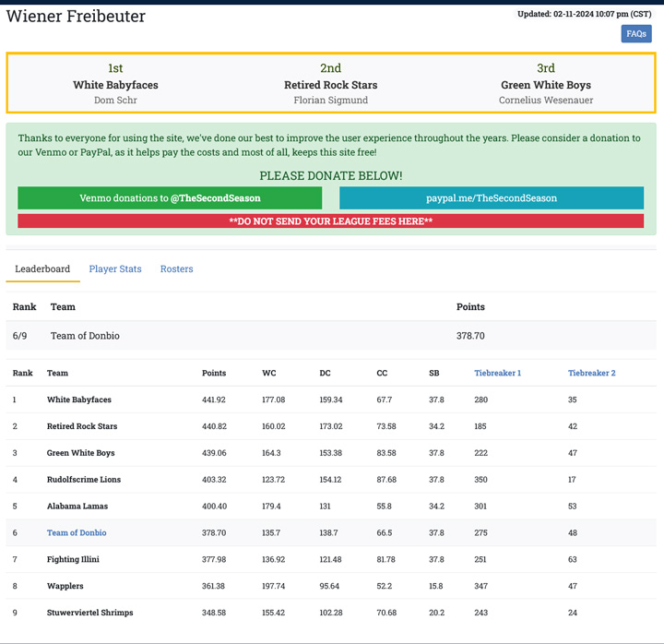Select Alabama Lamas team row
The height and width of the screenshot is (644, 664).
coord(331,507)
